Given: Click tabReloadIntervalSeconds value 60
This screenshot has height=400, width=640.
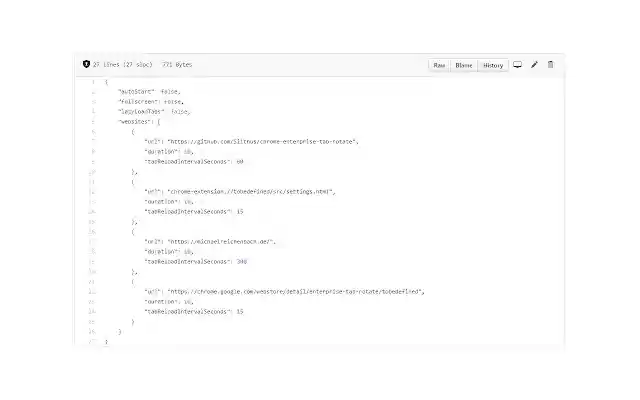Looking at the screenshot, I should pos(240,162).
